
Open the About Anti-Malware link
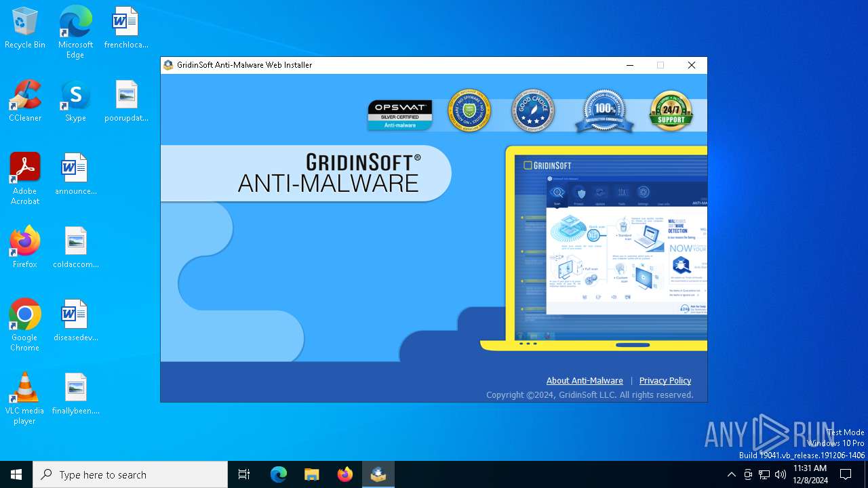585,381
